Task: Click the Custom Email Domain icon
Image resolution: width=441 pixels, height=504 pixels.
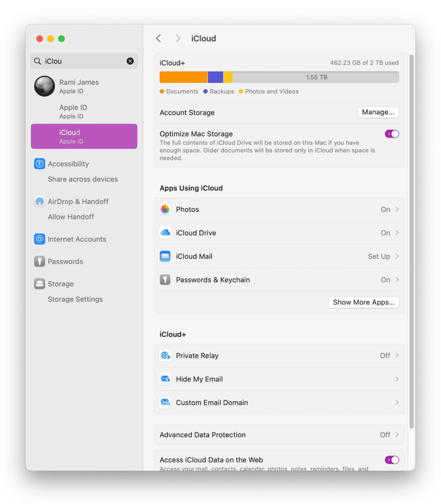Action: click(165, 402)
